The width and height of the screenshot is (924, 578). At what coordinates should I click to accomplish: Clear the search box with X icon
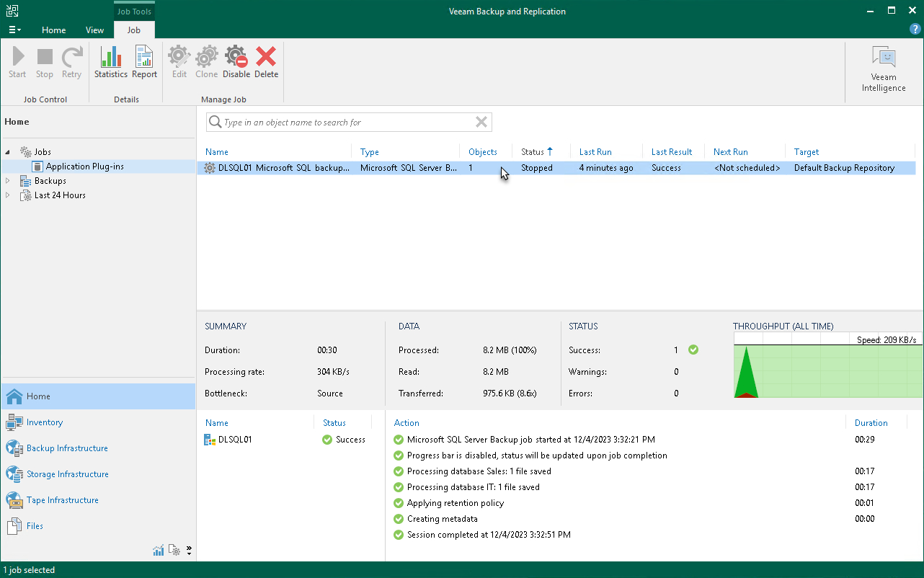tap(481, 123)
